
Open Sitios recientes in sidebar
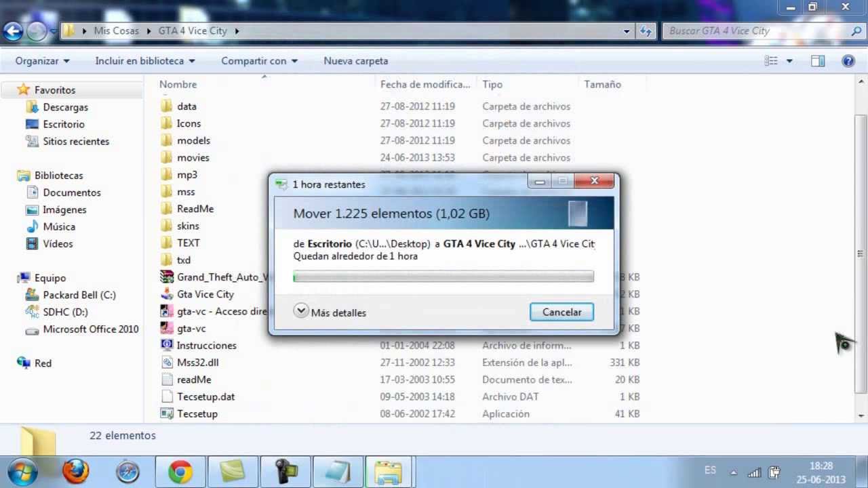[76, 141]
